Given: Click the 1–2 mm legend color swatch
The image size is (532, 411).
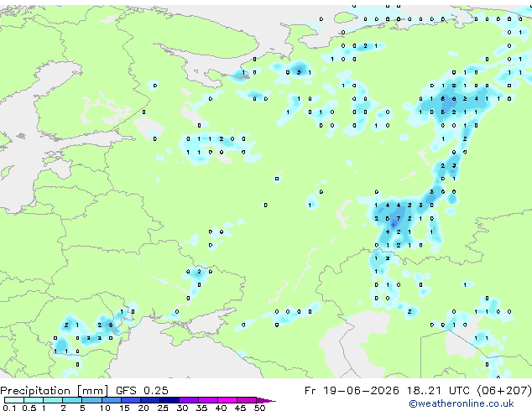Looking at the screenshot, I should (53, 400).
